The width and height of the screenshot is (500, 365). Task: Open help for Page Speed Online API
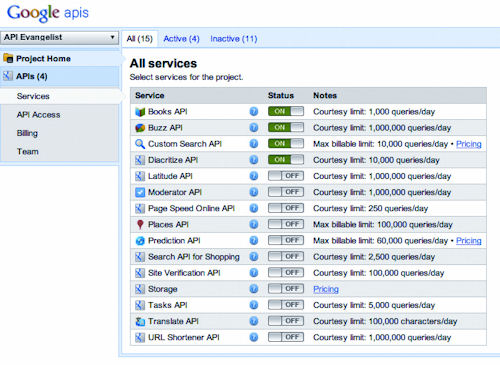pos(254,208)
